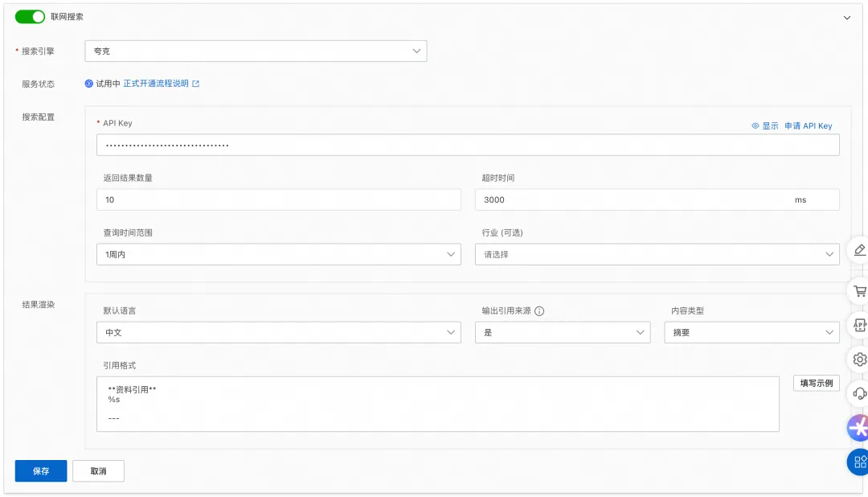Show the API Key with 显示 eye
The width and height of the screenshot is (868, 497).
(x=764, y=125)
